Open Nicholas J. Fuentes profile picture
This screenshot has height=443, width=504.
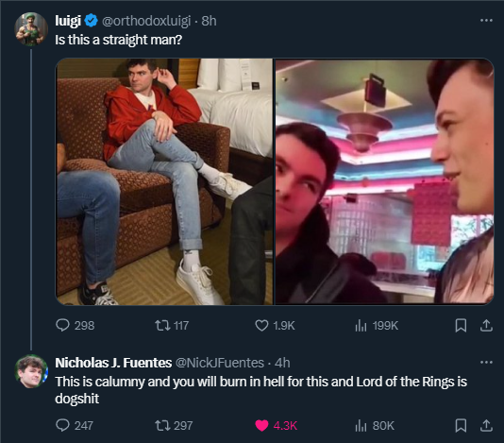pos(31,371)
